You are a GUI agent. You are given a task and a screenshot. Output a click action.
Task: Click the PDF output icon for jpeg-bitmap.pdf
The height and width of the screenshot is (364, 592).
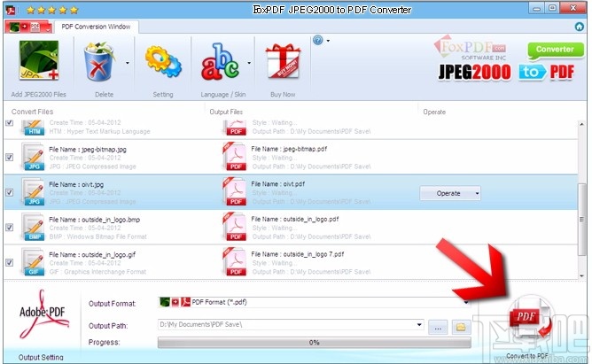[x=235, y=157]
